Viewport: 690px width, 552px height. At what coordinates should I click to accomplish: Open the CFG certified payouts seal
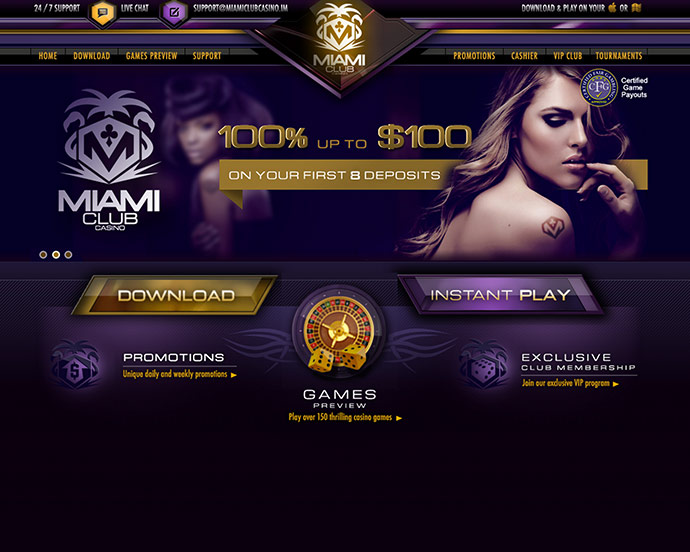point(598,87)
